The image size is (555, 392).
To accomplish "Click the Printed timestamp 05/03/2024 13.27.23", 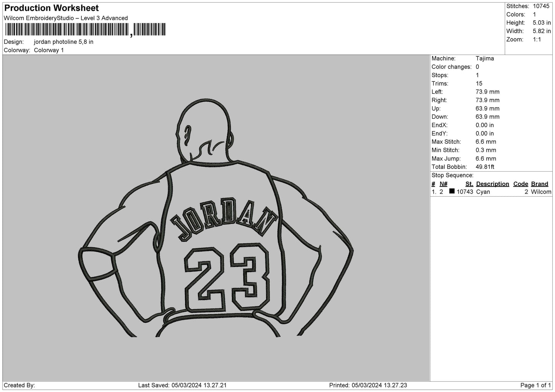I will (x=379, y=385).
